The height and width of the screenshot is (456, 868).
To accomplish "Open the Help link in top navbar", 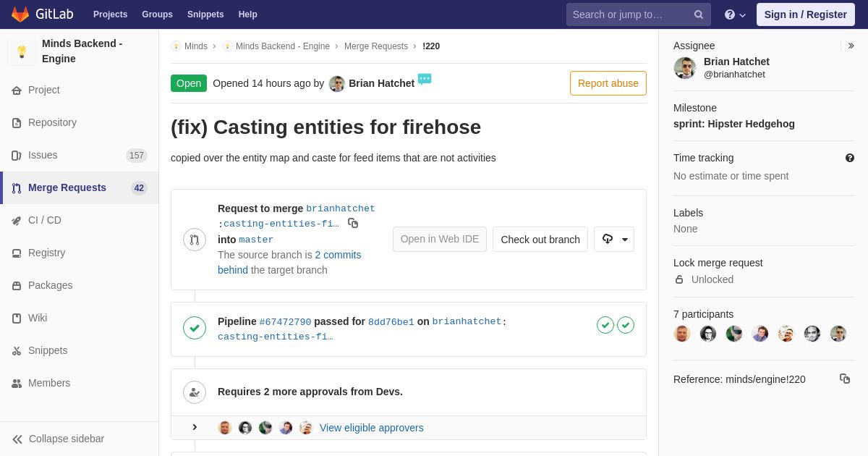I will coord(248,14).
